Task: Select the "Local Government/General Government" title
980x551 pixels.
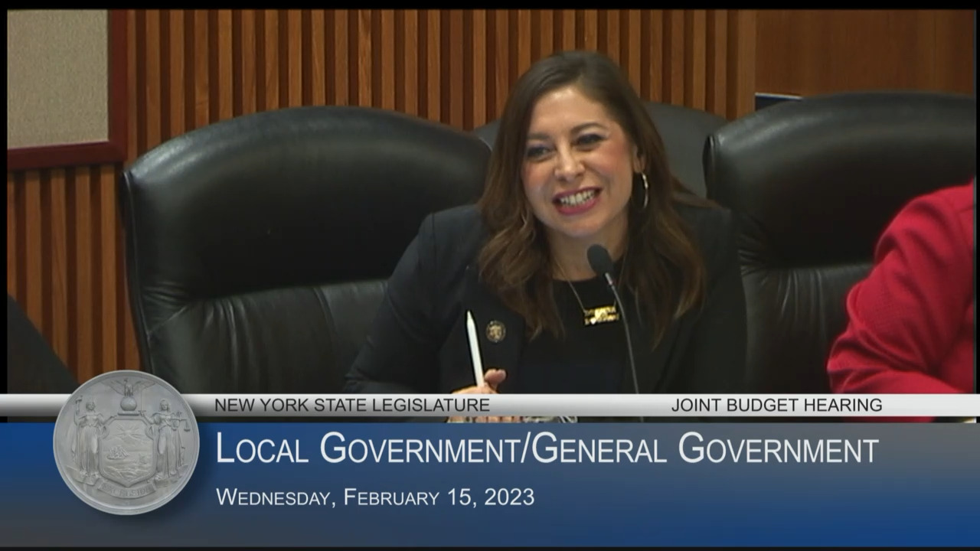Action: tap(546, 449)
